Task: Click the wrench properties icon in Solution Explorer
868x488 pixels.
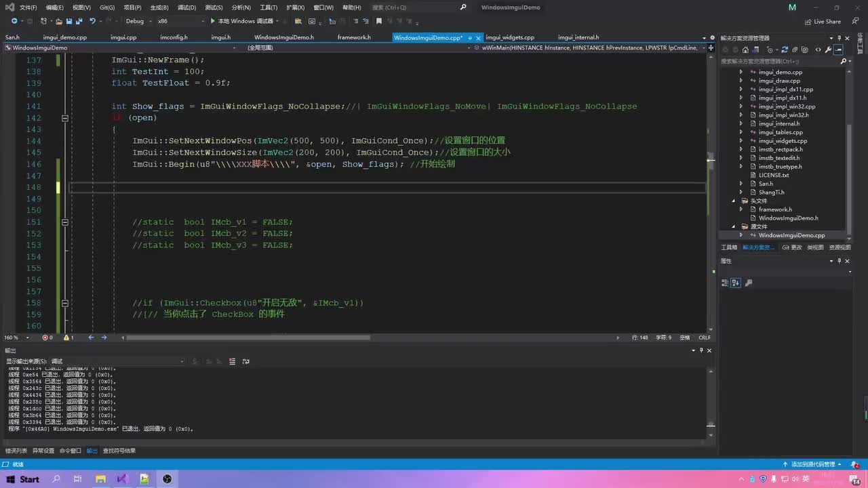Action: click(x=829, y=49)
